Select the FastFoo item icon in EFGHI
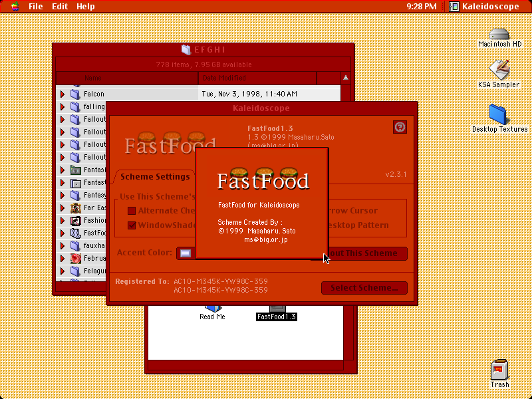This screenshot has height=399, width=532. click(75, 233)
